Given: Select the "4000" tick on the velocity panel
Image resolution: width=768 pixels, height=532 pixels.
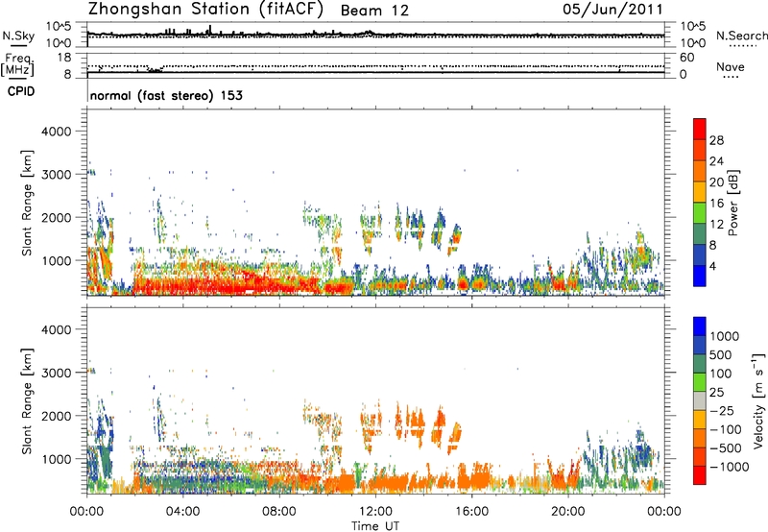Looking at the screenshot, I should (x=56, y=329).
